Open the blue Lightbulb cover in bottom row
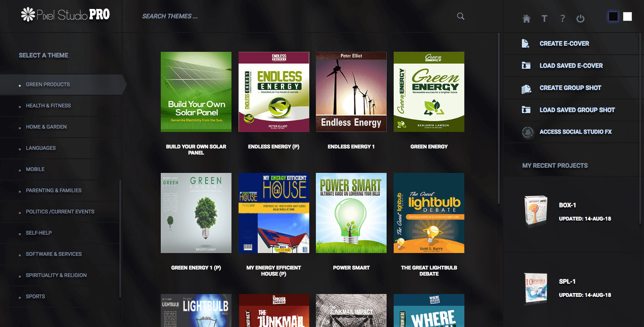This screenshot has width=644, height=327. (x=196, y=311)
